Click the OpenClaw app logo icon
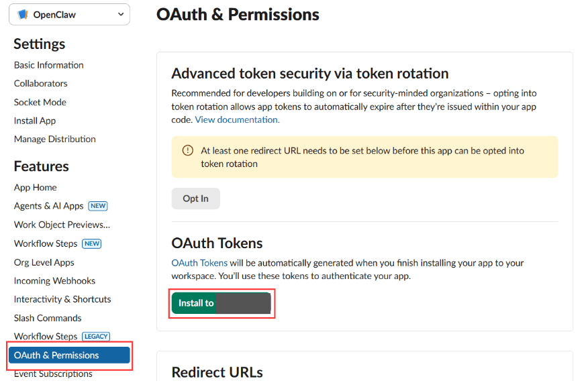Screen dimensions: 588x387 coord(23,14)
